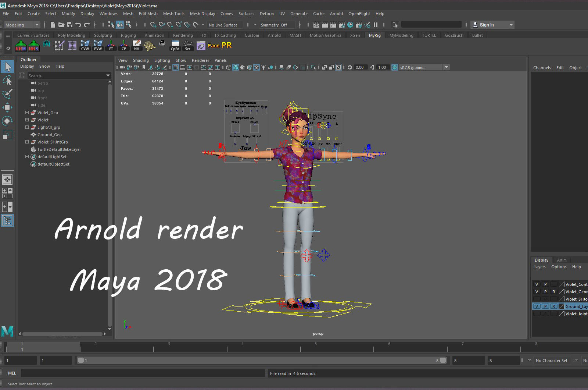Expand the Violet_Geo node in Outliner
This screenshot has height=390, width=588.
(27, 113)
